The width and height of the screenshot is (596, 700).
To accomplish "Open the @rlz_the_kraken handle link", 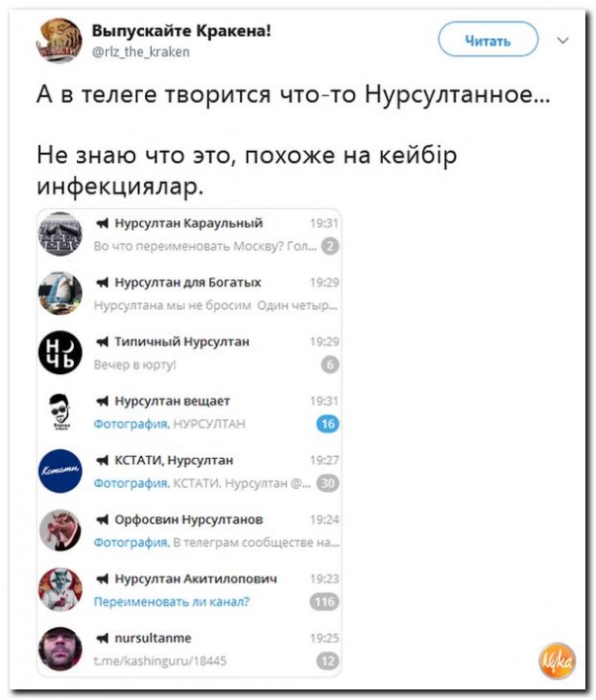I will 141,51.
